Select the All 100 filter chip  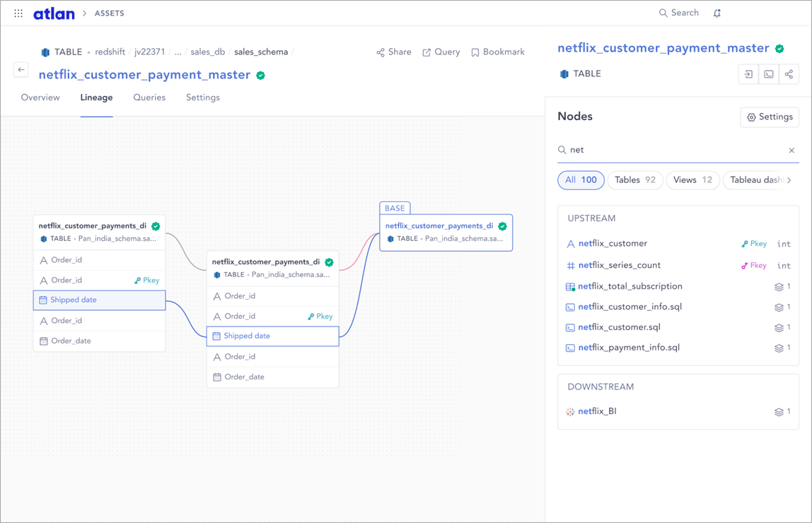581,180
